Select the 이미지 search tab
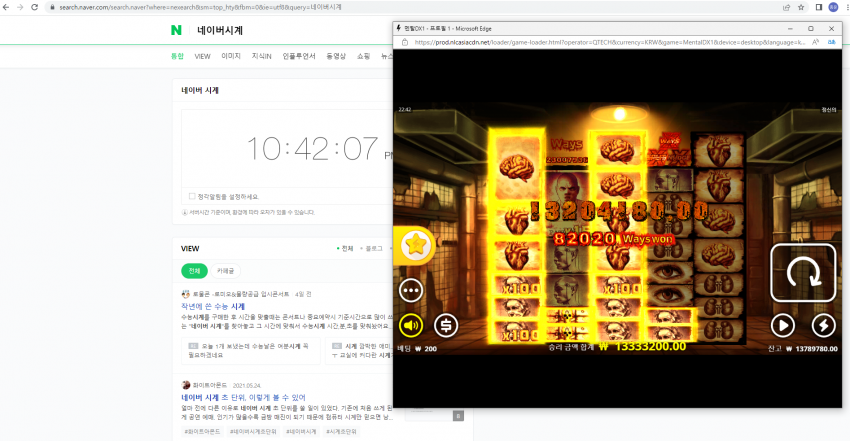The height and width of the screenshot is (441, 850). 231,56
